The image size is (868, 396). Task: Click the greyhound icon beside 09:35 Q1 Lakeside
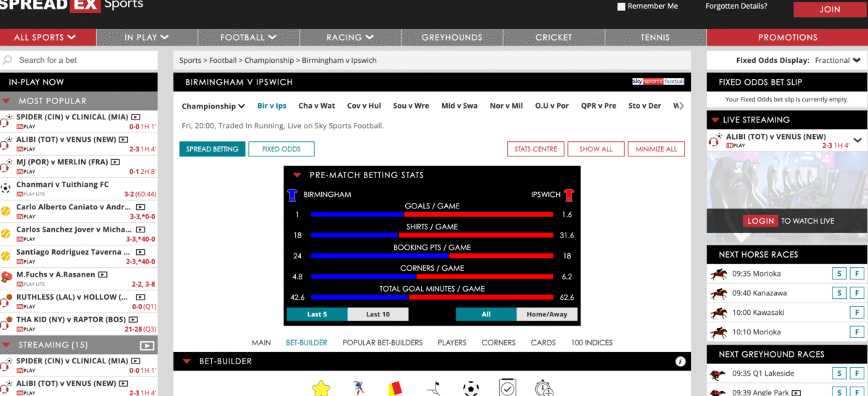pos(718,374)
